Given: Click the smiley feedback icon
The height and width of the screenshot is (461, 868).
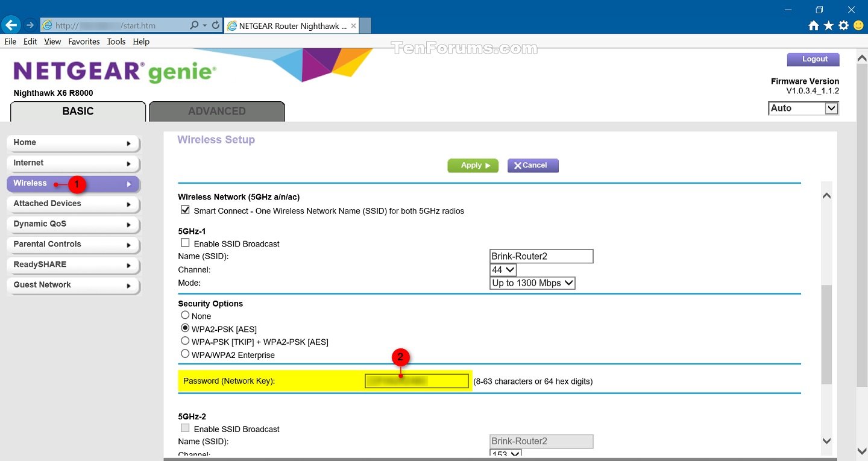Looking at the screenshot, I should point(858,25).
